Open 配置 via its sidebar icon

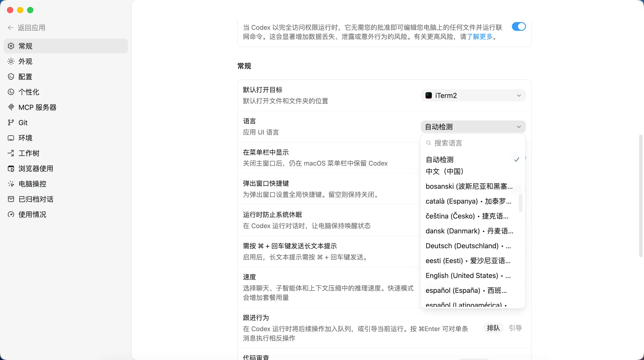11,77
